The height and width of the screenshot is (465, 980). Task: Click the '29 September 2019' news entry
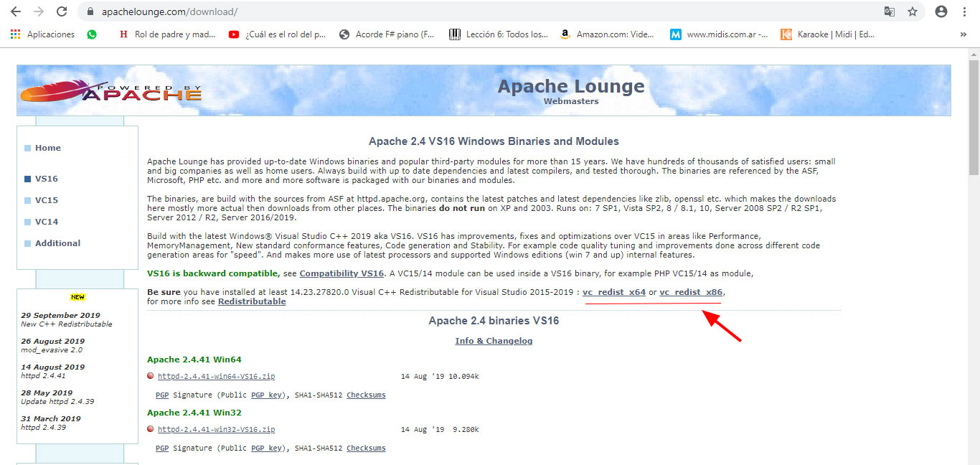pyautogui.click(x=66, y=319)
